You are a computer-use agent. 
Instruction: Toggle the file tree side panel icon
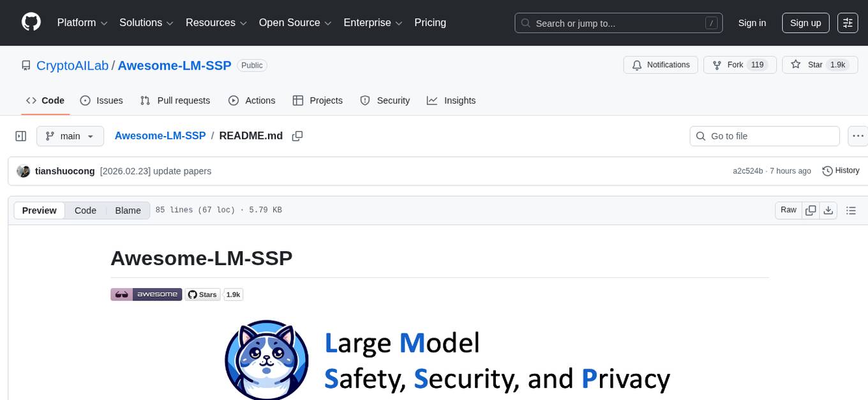tap(20, 135)
